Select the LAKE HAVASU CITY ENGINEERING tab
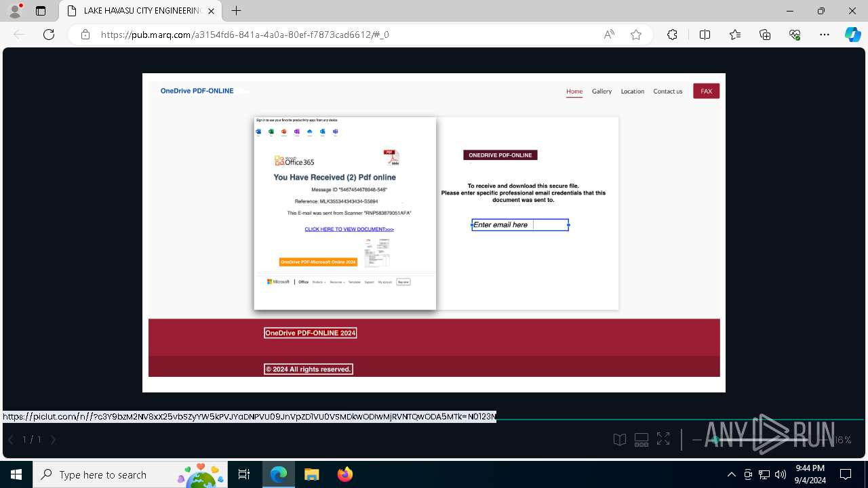The width and height of the screenshot is (868, 488). pyautogui.click(x=139, y=11)
